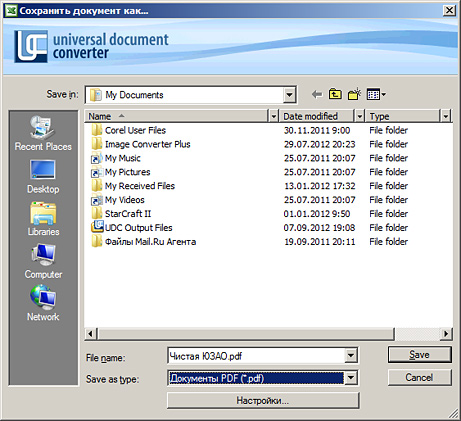Viewport: 461px width, 421px height.
Task: Select the 'Файлы Mail.Ru Агента' name text
Action: (x=150, y=242)
